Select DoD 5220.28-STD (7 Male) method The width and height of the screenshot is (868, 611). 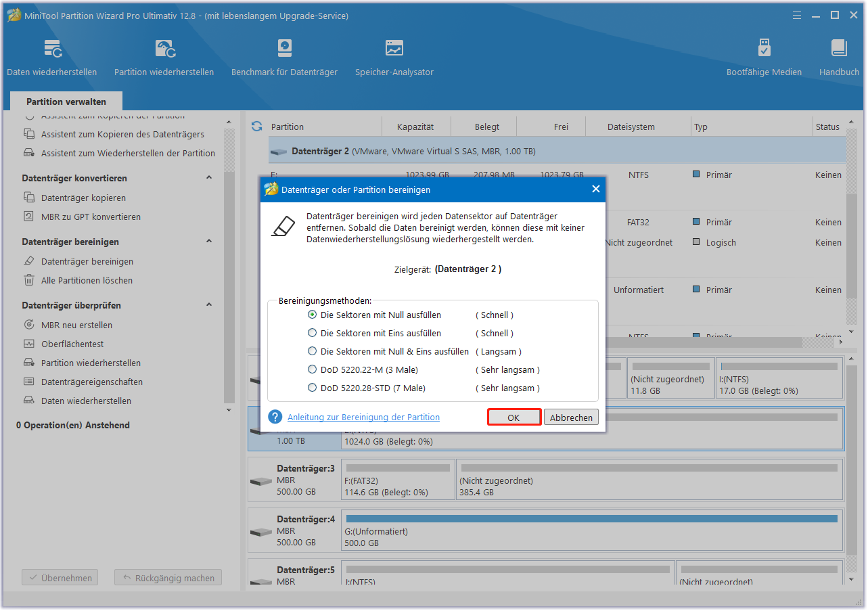pyautogui.click(x=312, y=388)
